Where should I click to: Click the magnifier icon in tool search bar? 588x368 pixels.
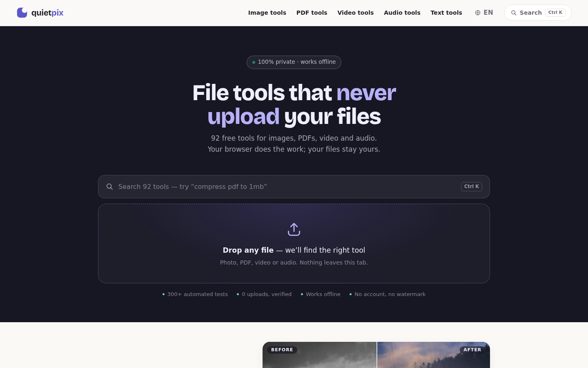click(x=109, y=187)
